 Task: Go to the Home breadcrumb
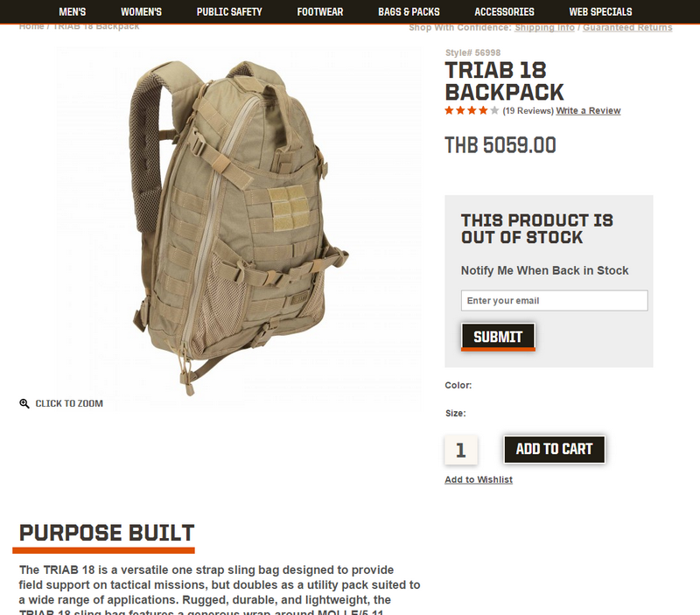(x=31, y=27)
